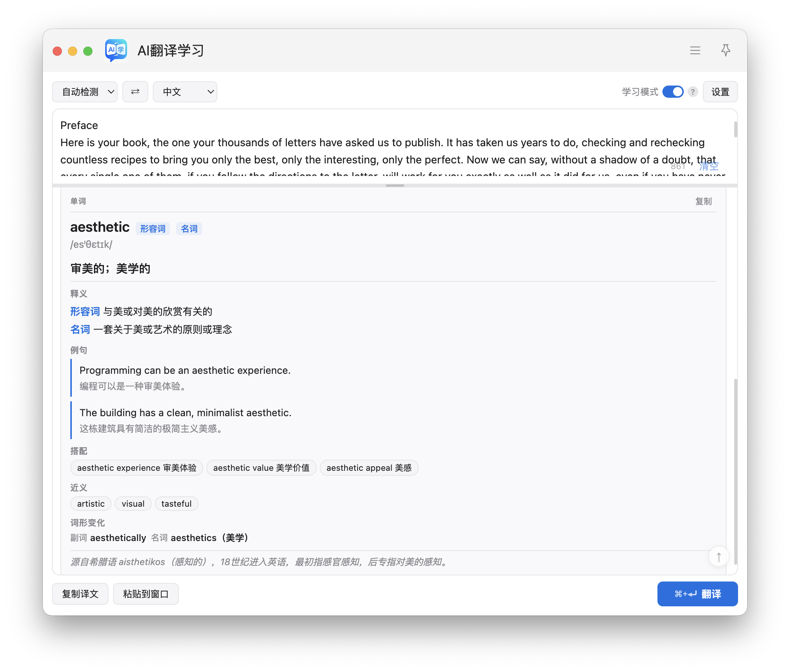Click the synonym chip visual

coord(133,504)
